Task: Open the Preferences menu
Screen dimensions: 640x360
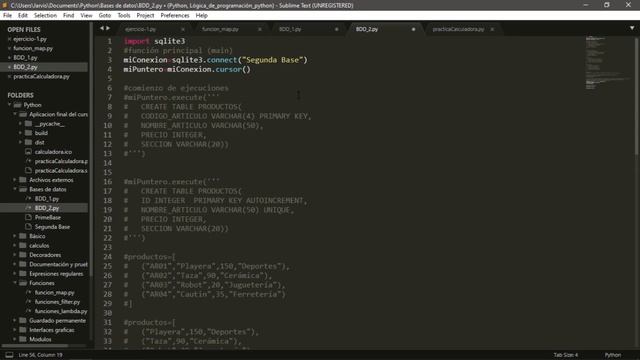Action: (x=175, y=16)
